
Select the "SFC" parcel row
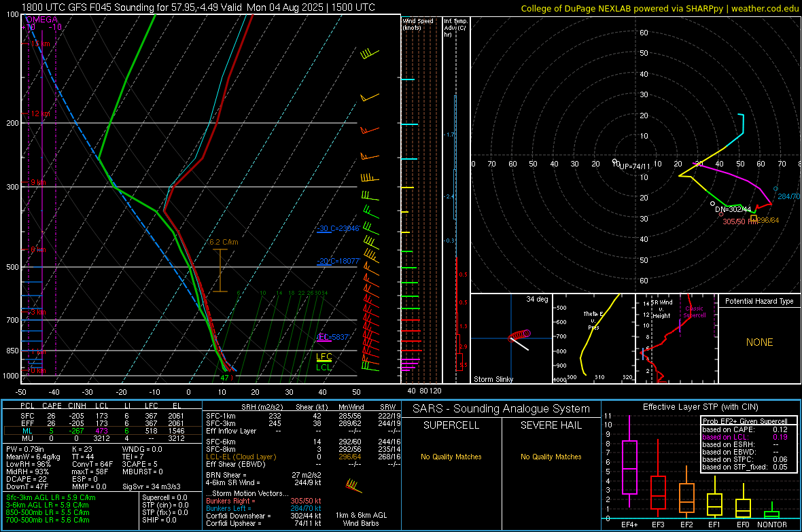click(x=102, y=416)
